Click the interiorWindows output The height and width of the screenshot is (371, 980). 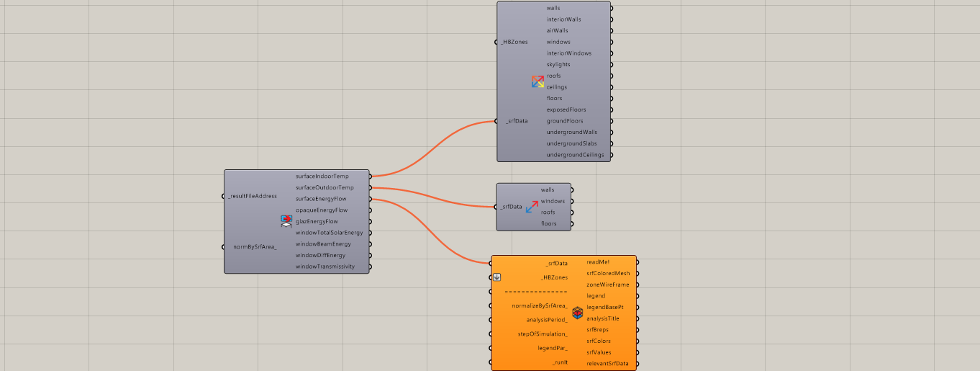[x=568, y=53]
